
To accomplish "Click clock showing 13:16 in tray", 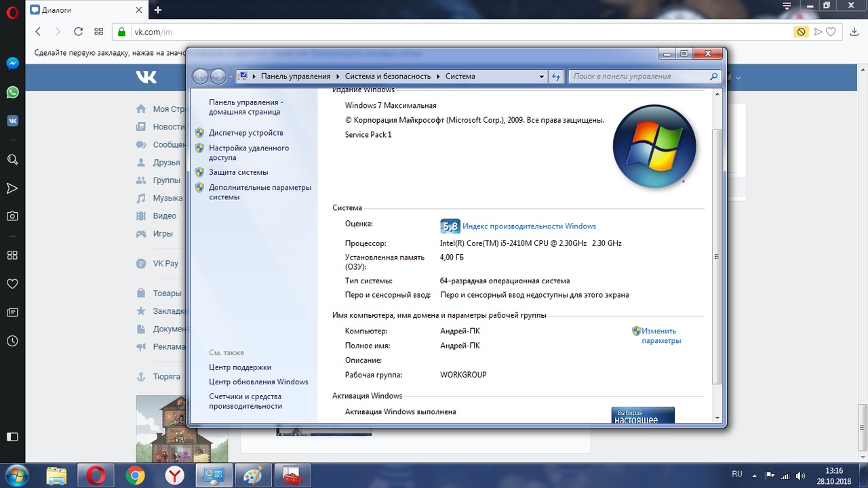I will coord(833,470).
